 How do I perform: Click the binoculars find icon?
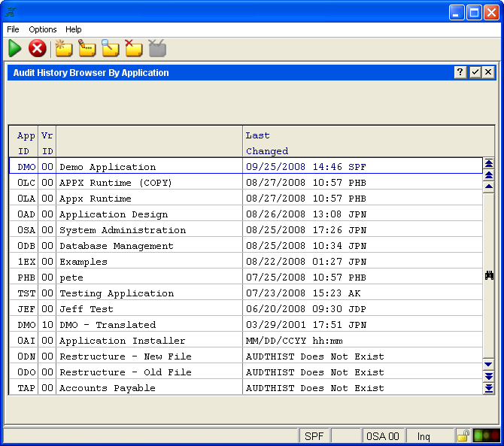[489, 275]
